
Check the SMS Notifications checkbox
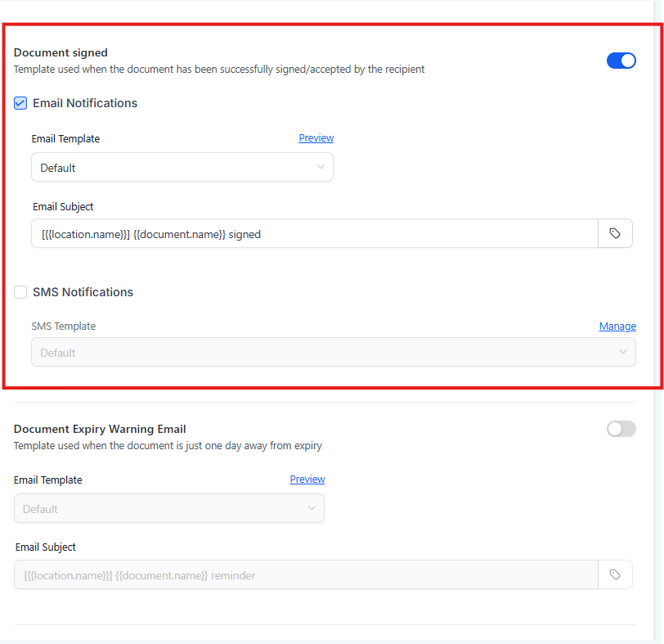point(21,292)
